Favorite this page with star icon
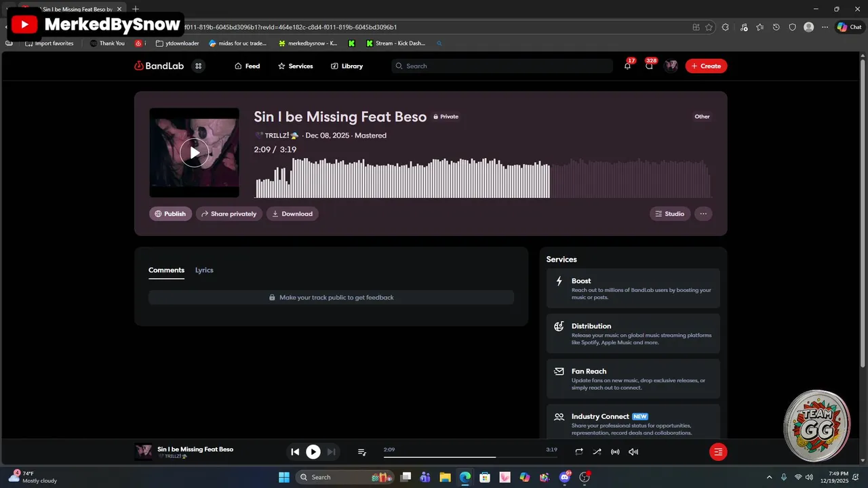Viewport: 868px width, 488px height. (709, 27)
